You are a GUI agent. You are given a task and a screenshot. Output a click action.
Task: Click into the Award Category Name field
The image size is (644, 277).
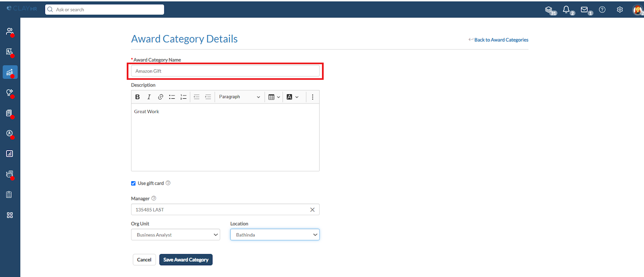(x=225, y=71)
